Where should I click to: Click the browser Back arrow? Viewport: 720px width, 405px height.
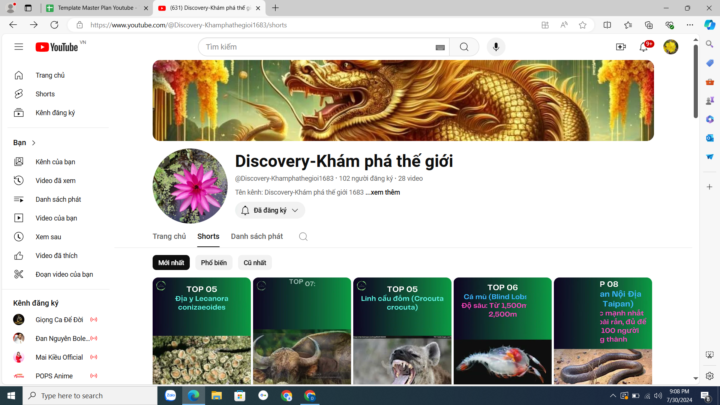(x=13, y=25)
